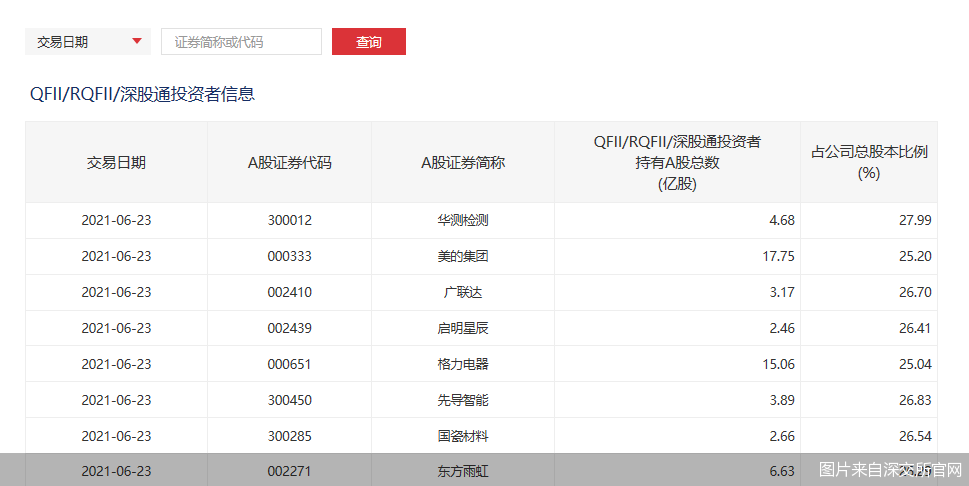Viewport: 969px width, 486px height.
Task: Select stock name 先导智能
Action: tap(463, 400)
